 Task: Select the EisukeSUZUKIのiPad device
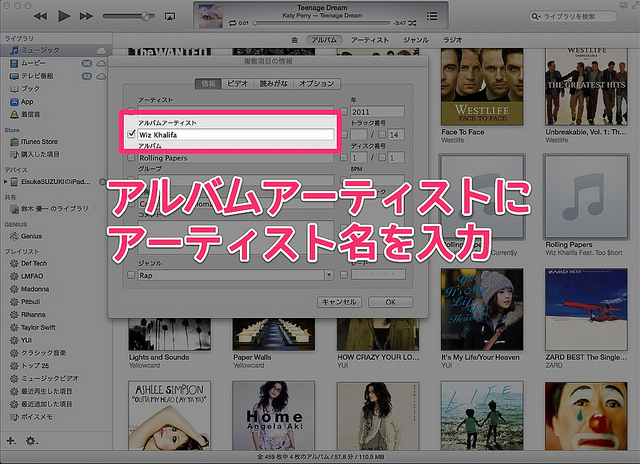pos(56,182)
